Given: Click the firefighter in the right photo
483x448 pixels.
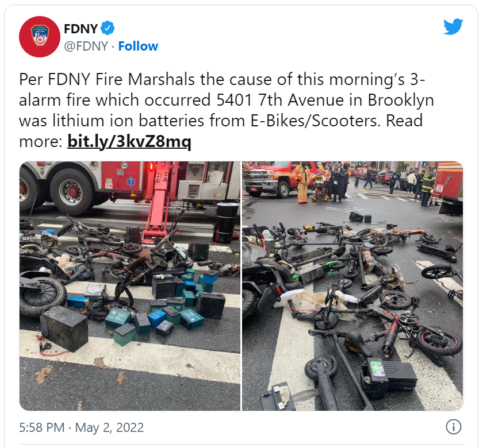Looking at the screenshot, I should pos(302,183).
